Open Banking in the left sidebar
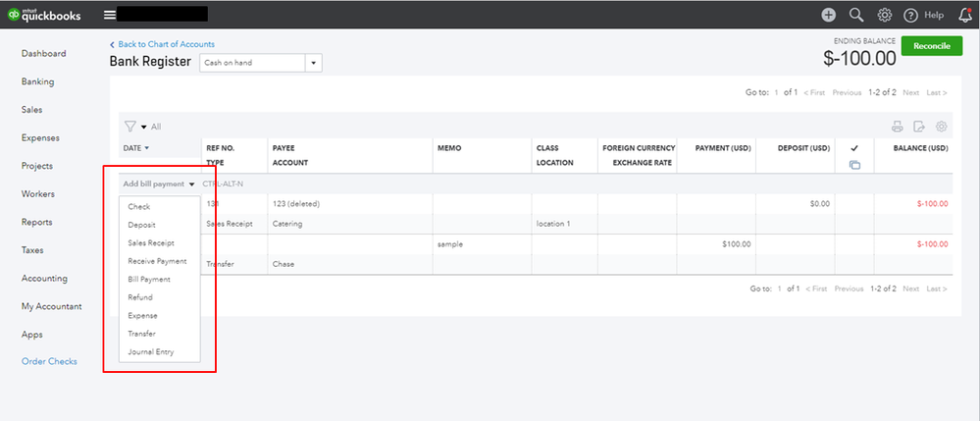 click(37, 81)
